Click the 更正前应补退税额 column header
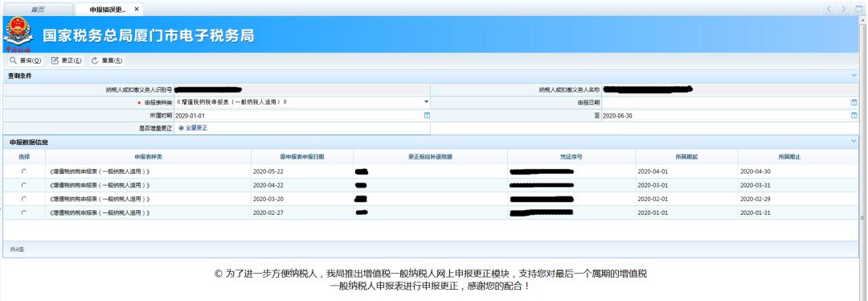Screen dimensions: 868x301 [431, 157]
